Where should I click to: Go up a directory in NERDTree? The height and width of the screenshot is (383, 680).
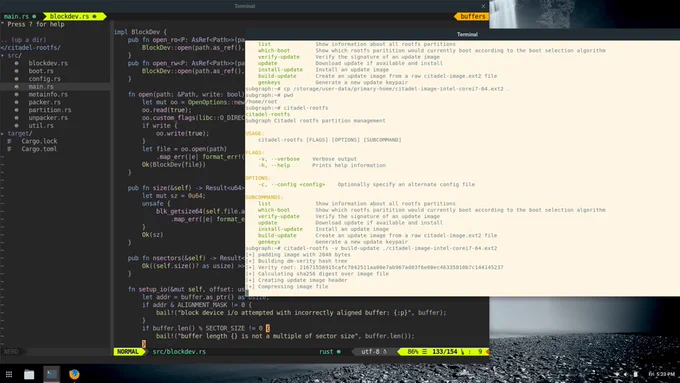tap(25, 40)
